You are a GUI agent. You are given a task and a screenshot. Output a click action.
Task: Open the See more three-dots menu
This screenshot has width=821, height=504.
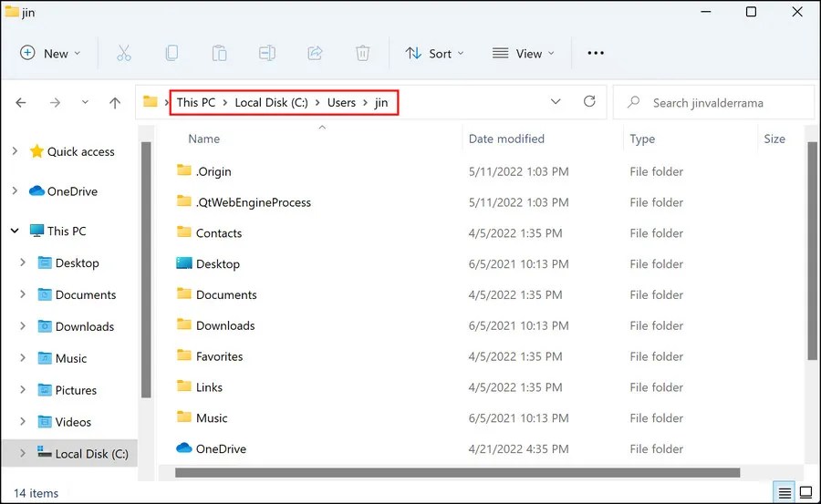pos(596,53)
